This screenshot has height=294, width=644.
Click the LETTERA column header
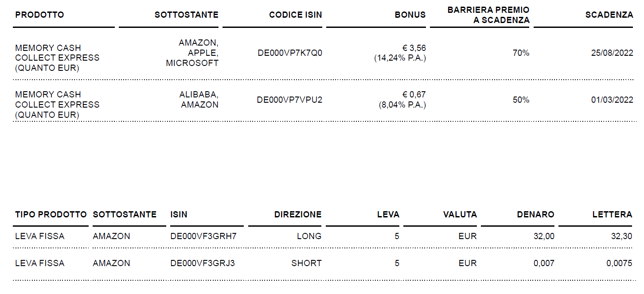[x=612, y=214]
